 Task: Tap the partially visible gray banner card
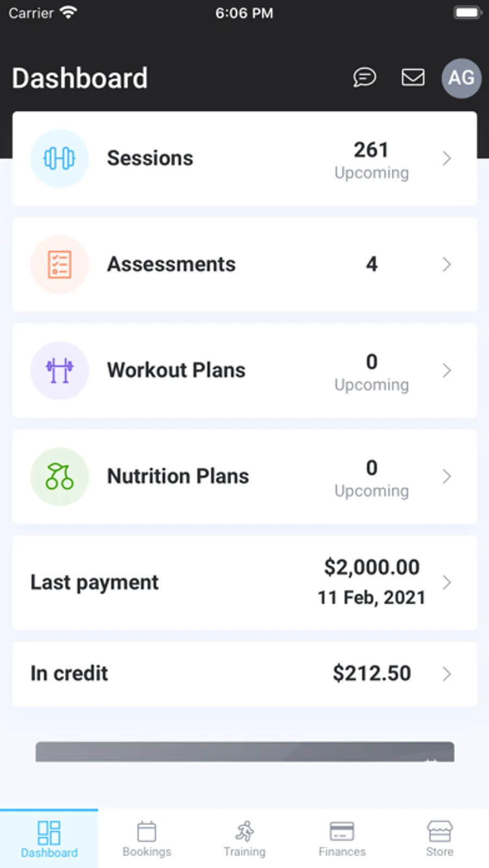[244, 752]
